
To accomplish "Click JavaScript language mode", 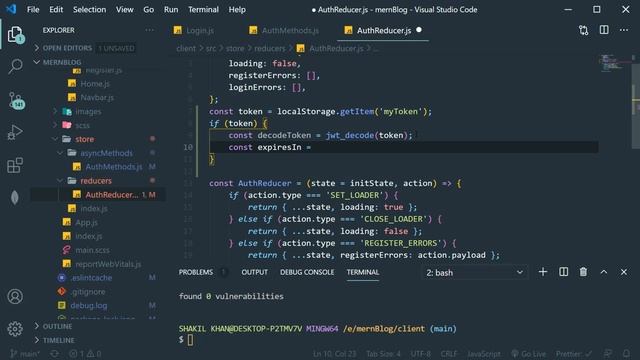I will pyautogui.click(x=484, y=354).
